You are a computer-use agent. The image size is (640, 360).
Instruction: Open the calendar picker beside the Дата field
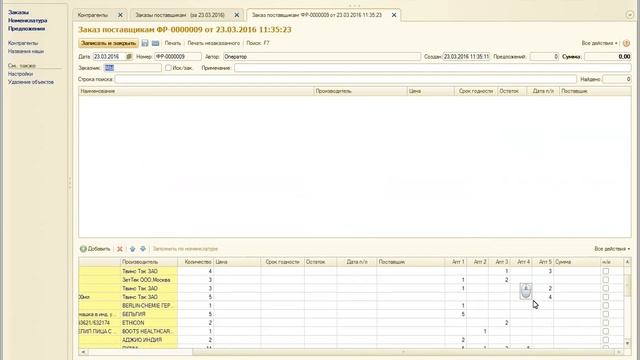point(129,57)
